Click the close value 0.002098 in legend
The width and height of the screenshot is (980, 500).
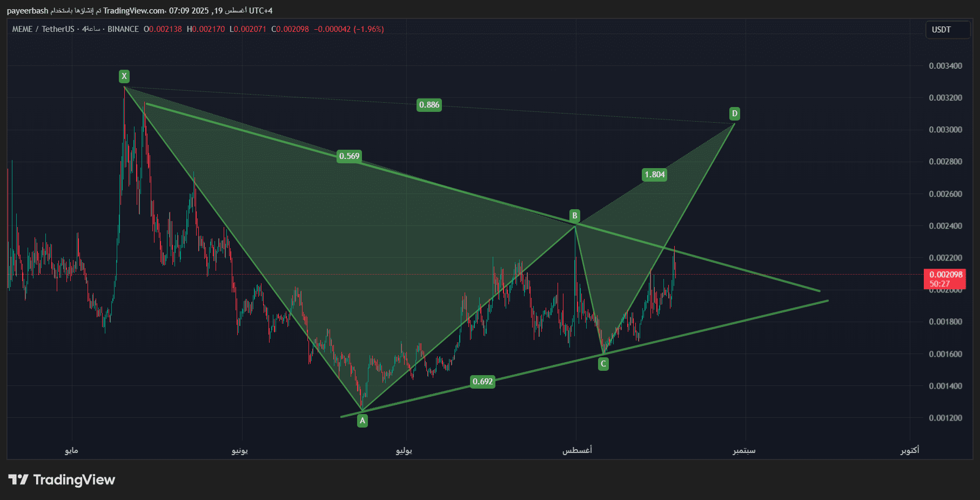click(293, 29)
